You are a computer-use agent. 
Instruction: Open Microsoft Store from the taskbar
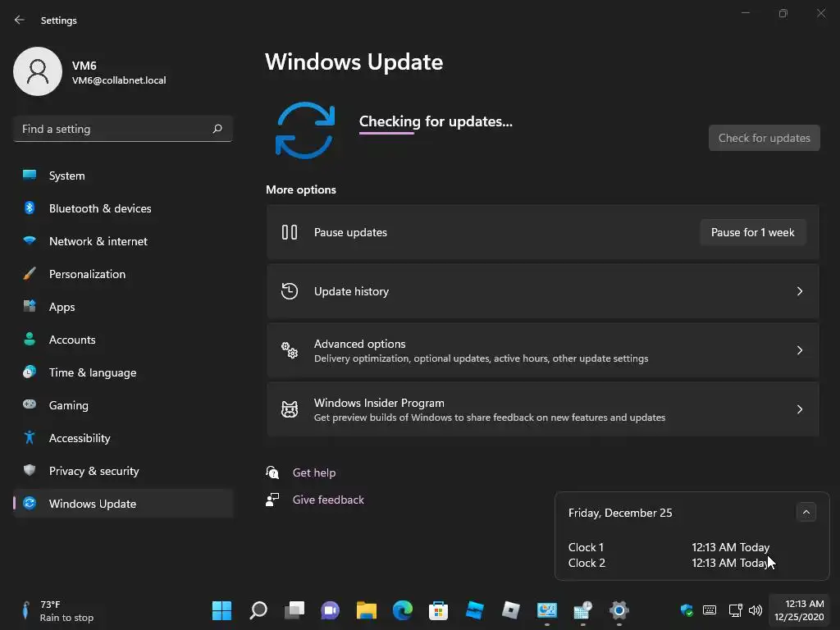pos(438,610)
